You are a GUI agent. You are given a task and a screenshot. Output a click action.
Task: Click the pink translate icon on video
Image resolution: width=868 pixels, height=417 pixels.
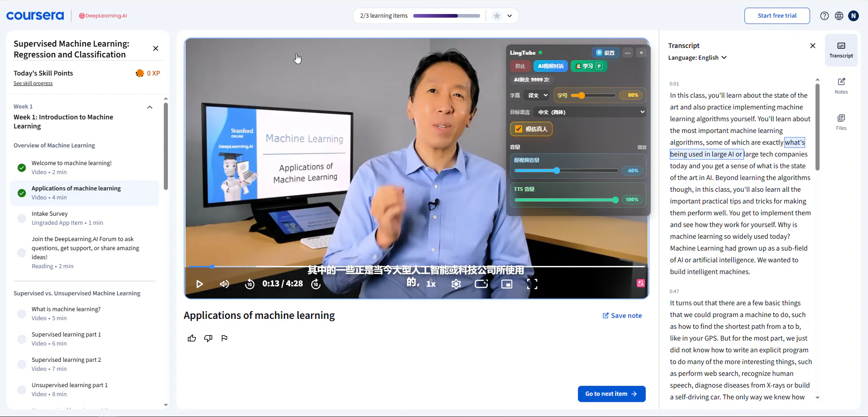coord(641,283)
